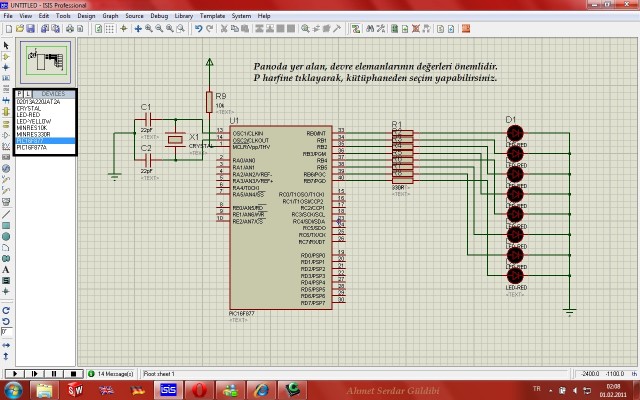
Task: Open the Library menu
Action: click(x=184, y=16)
